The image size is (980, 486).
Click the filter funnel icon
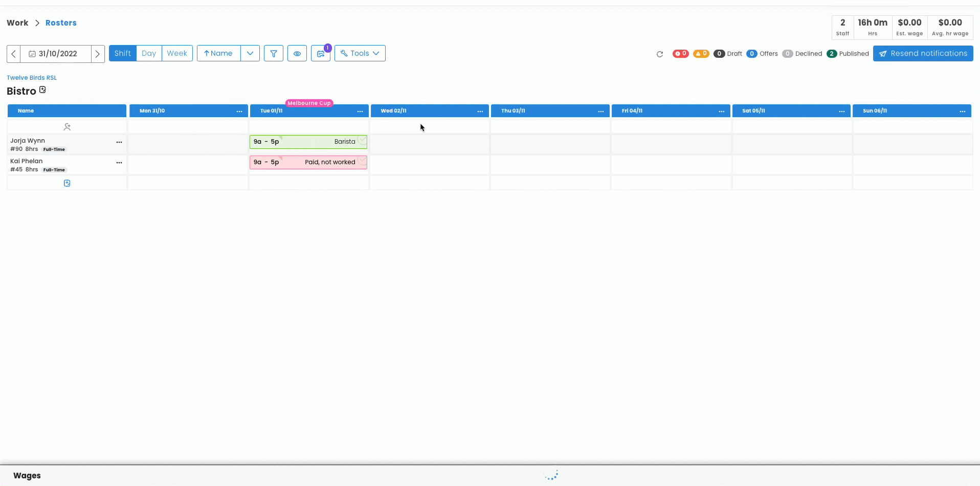(x=274, y=54)
